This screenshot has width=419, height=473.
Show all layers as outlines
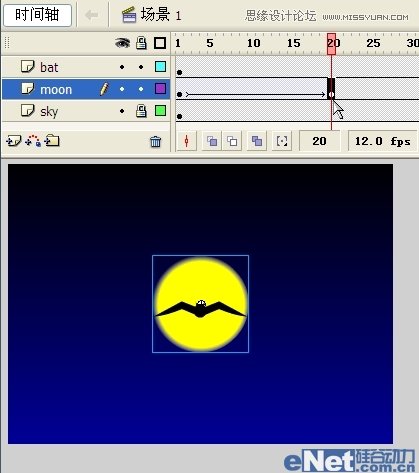click(x=160, y=43)
